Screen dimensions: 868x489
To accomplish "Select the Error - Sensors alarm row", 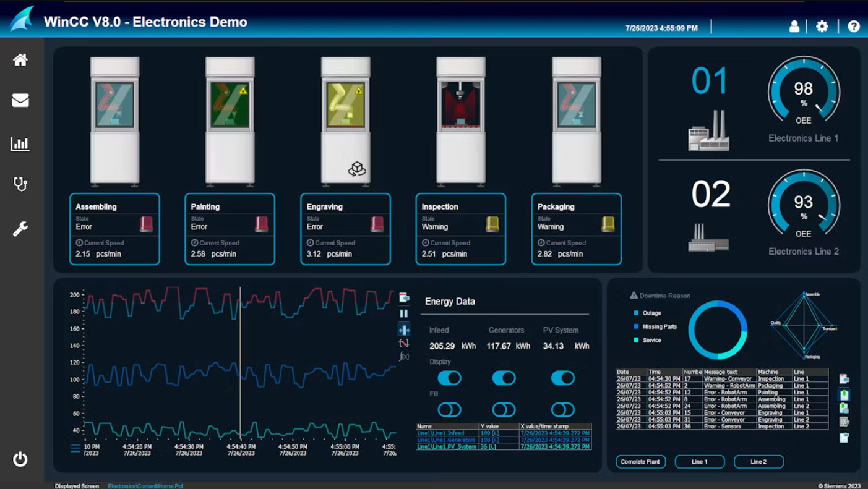I will (722, 427).
